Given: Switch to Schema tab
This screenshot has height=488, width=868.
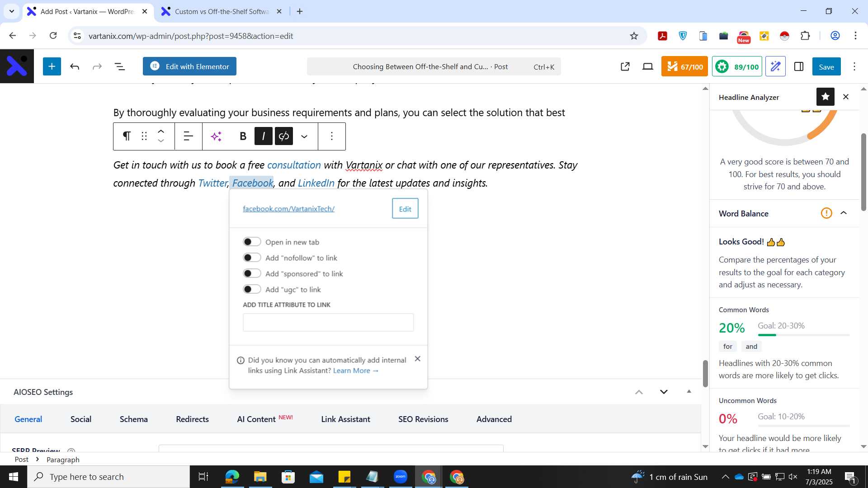Looking at the screenshot, I should point(133,419).
